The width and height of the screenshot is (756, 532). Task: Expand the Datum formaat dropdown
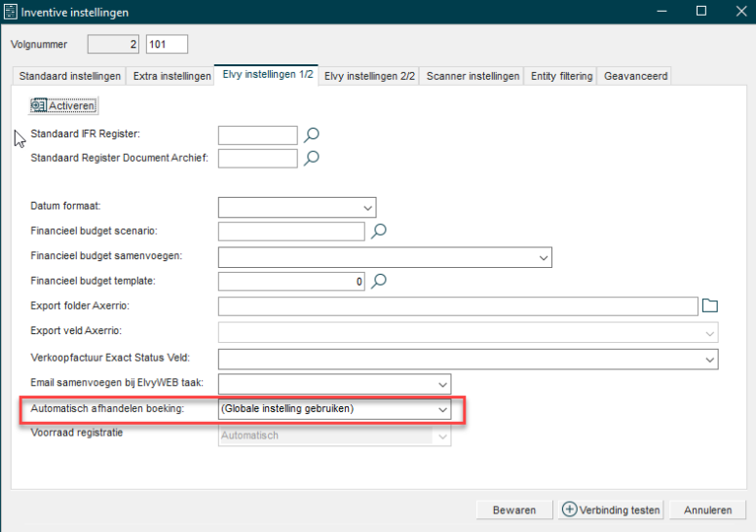tap(366, 207)
